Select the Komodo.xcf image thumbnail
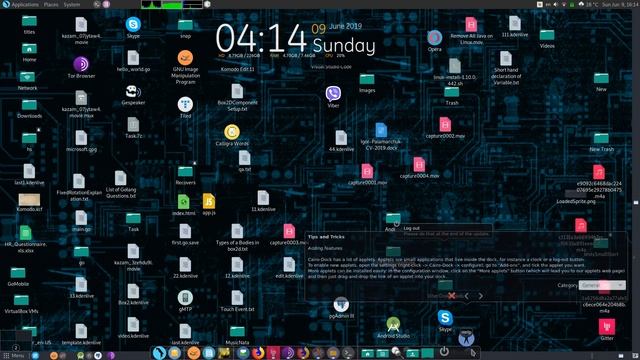Image resolution: width=640 pixels, height=360 pixels. (x=29, y=200)
